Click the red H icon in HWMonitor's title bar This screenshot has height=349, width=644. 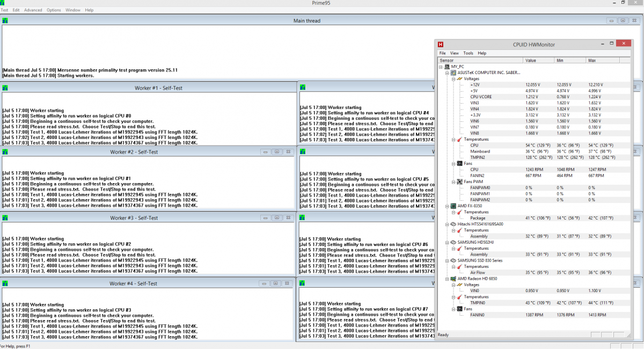coord(441,45)
